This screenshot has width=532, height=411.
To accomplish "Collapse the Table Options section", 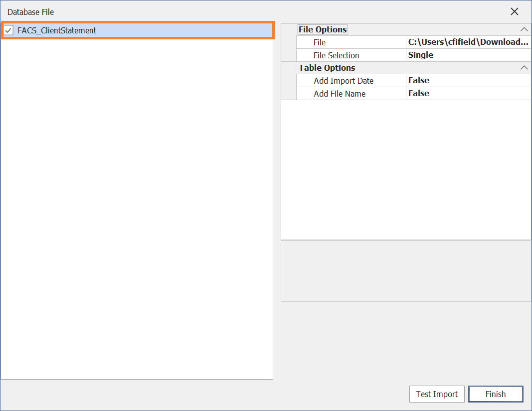I will (524, 68).
